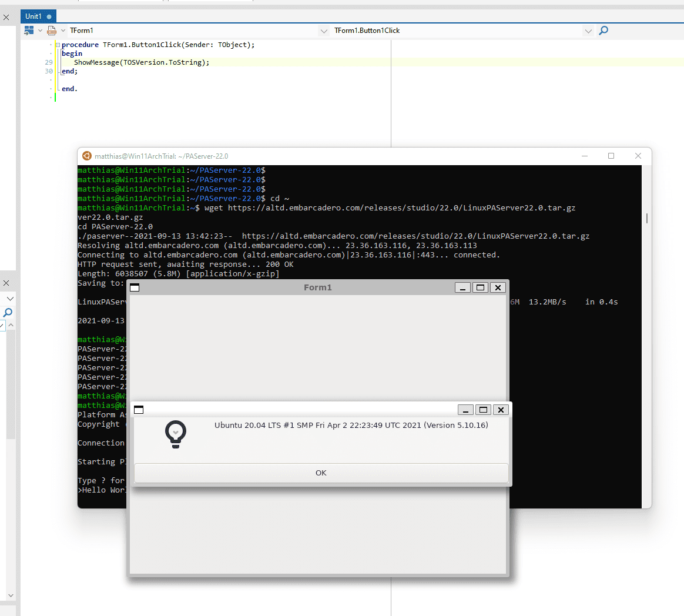Close the lower left panel
The image size is (684, 616).
[6, 283]
